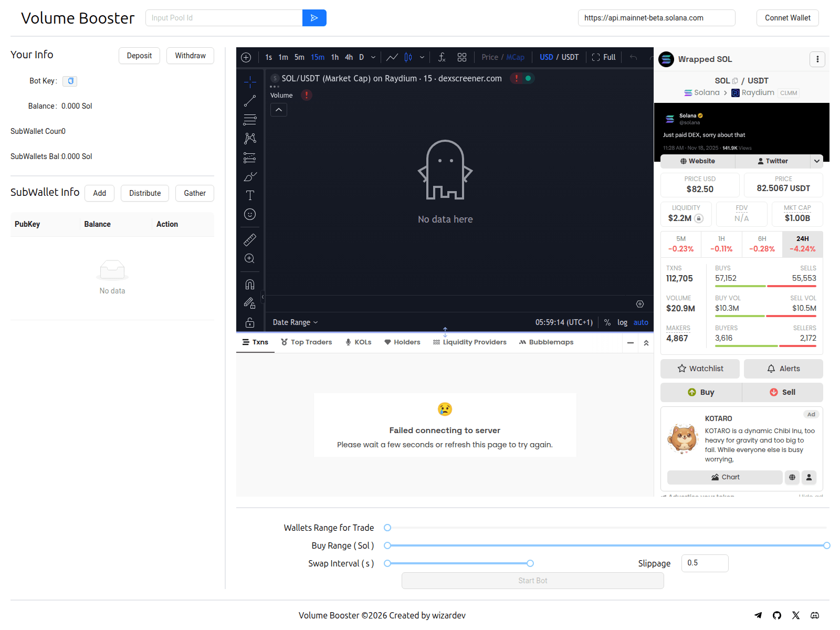Viewport: 840px width, 630px height.
Task: Click the Connet Wallet button
Action: coord(787,18)
